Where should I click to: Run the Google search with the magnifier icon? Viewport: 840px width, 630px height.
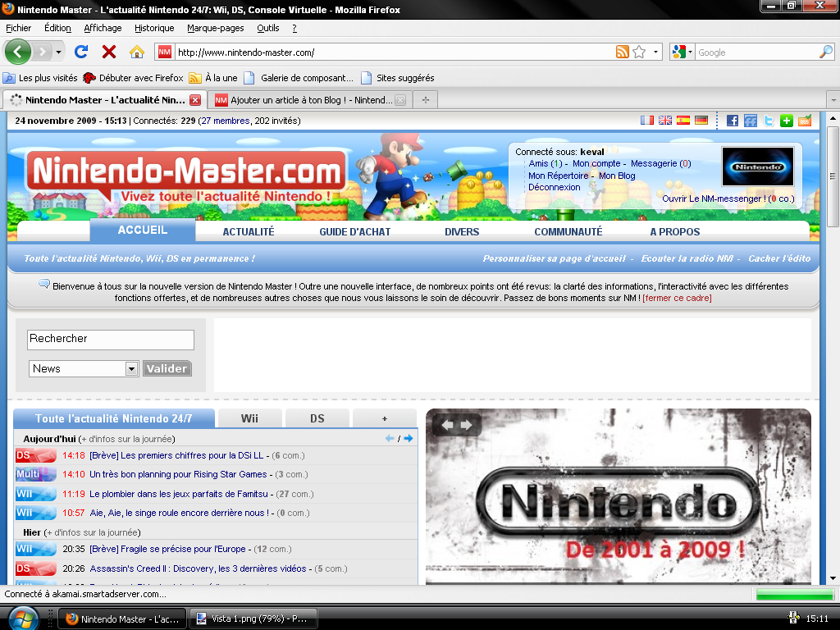pos(826,52)
